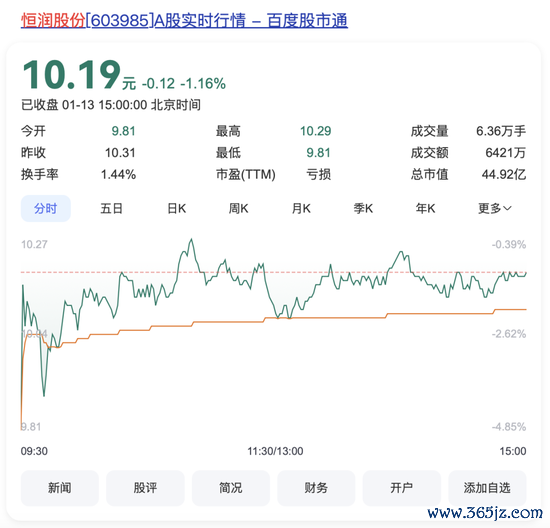Viewport: 550px width, 528px height.
Task: Click the 今开 label
Action: [x=33, y=131]
